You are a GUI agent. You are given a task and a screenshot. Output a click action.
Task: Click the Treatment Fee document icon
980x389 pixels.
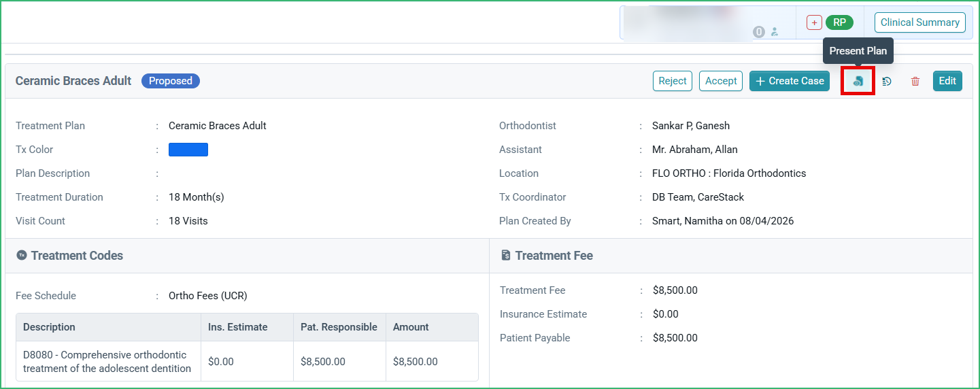pyautogui.click(x=506, y=256)
